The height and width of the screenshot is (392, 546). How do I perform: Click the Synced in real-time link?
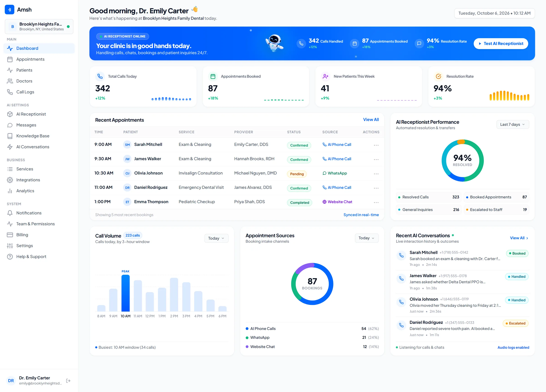[361, 215]
